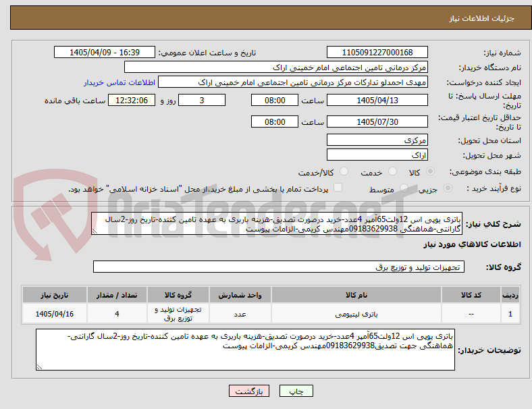This screenshot has width=532, height=409.
Task: Select the کالا radio button
Action: [430, 171]
